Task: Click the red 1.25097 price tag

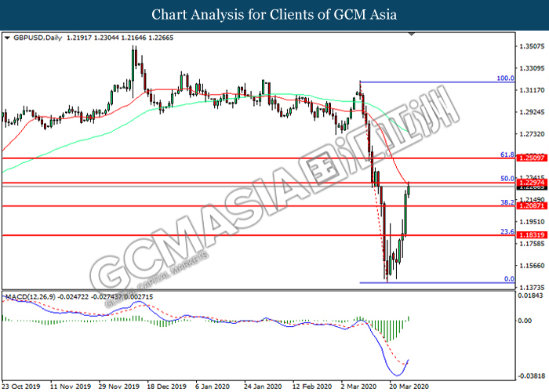Action: (532, 158)
